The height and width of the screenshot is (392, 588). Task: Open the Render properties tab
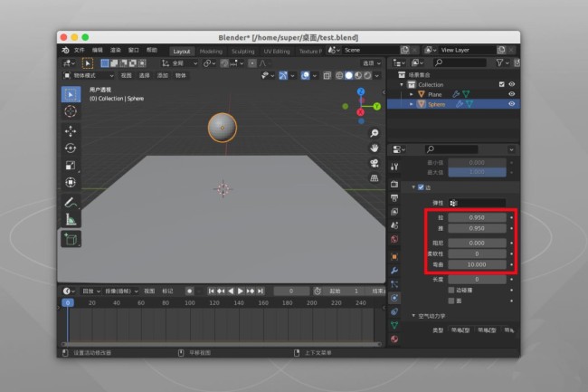394,184
